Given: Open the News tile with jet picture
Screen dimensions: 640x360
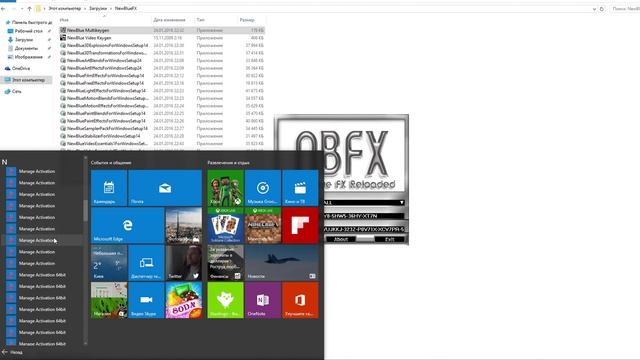Looking at the screenshot, I should (x=282, y=263).
